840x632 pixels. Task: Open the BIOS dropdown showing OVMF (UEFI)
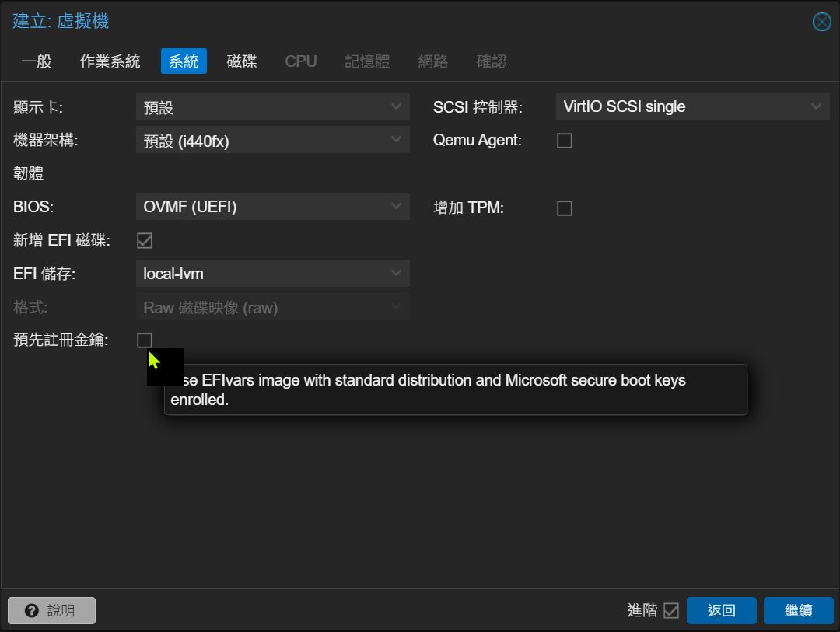click(273, 207)
